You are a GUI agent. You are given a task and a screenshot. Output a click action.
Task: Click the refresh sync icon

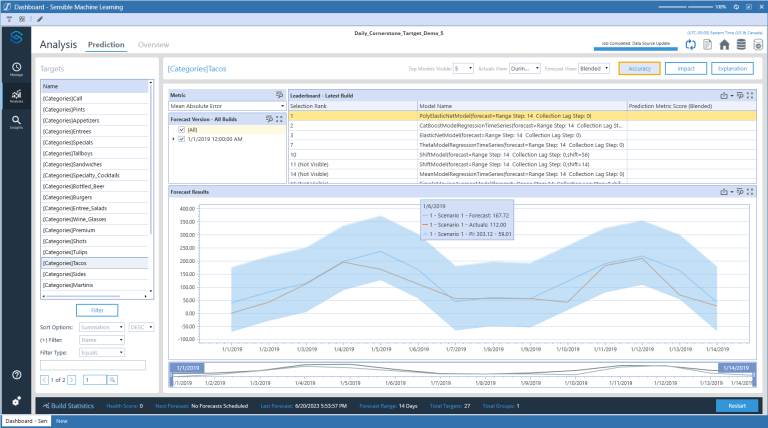tap(690, 44)
